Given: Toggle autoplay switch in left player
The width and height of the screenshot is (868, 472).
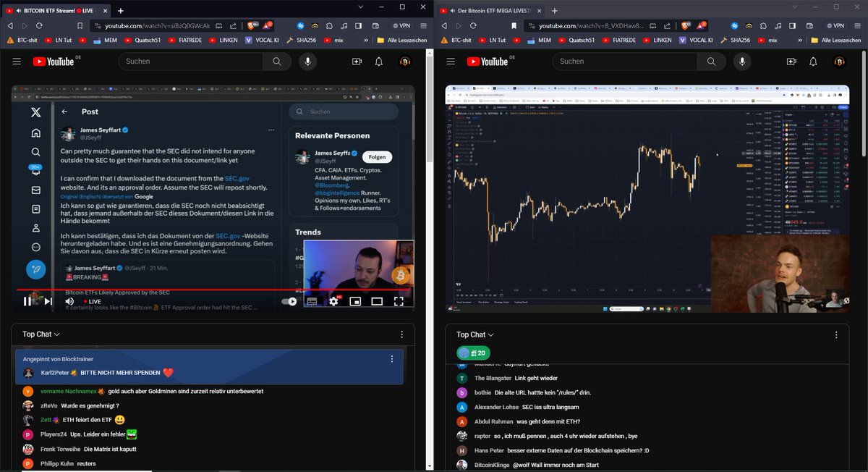Looking at the screenshot, I should pos(289,301).
